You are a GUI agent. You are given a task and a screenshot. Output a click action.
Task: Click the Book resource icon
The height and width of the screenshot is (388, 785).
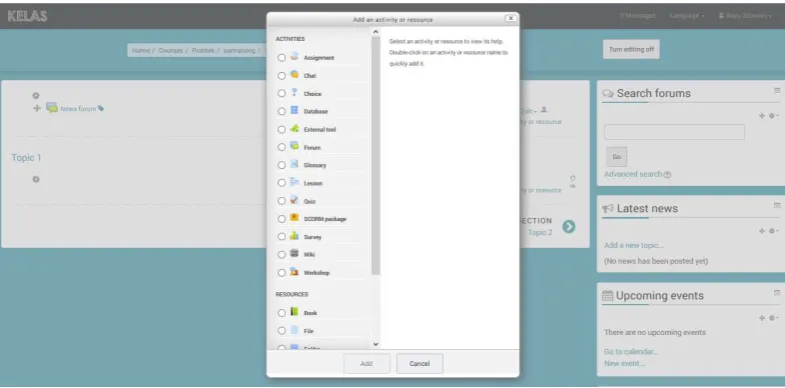(294, 312)
